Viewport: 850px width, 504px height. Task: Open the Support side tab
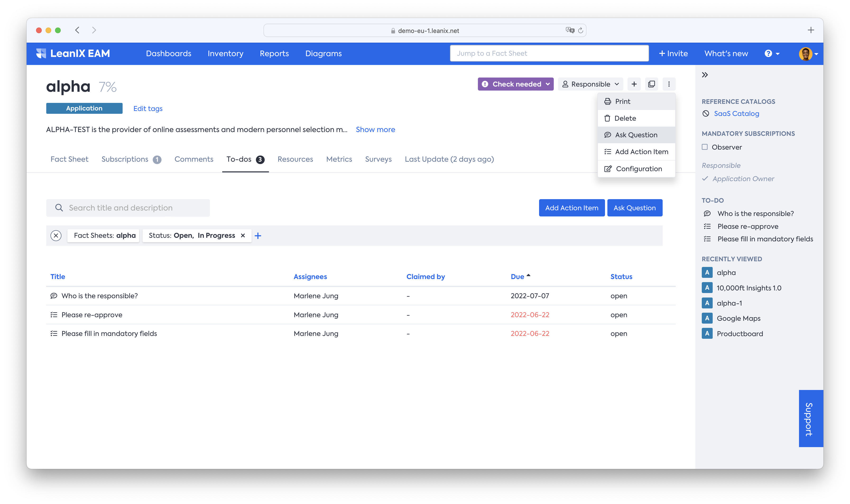pos(811,418)
